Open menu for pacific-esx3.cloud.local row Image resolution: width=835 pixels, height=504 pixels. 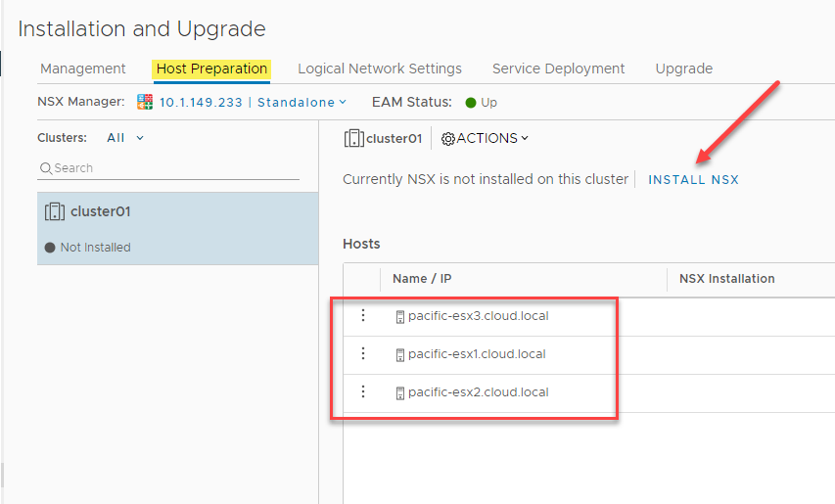[362, 315]
